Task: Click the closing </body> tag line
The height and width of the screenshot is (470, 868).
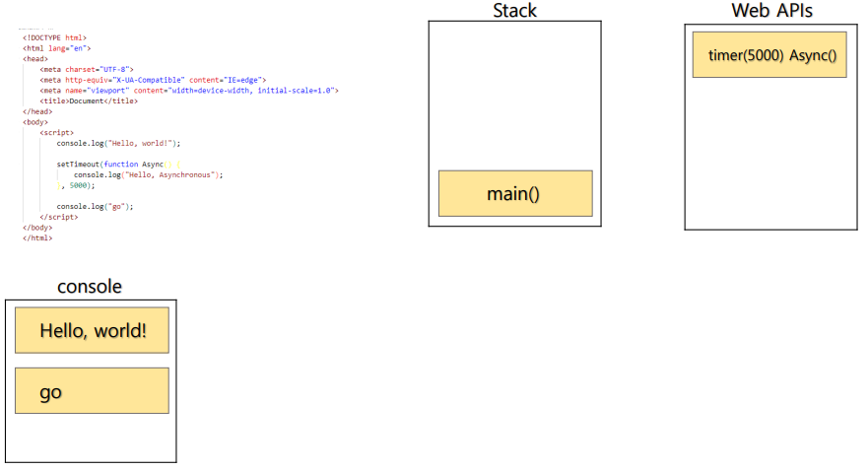Action: tap(37, 228)
